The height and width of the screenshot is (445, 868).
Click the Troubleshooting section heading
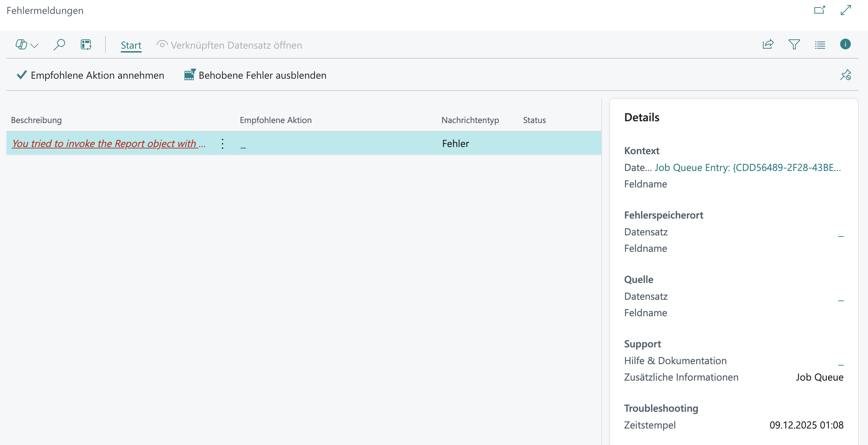[x=661, y=408]
